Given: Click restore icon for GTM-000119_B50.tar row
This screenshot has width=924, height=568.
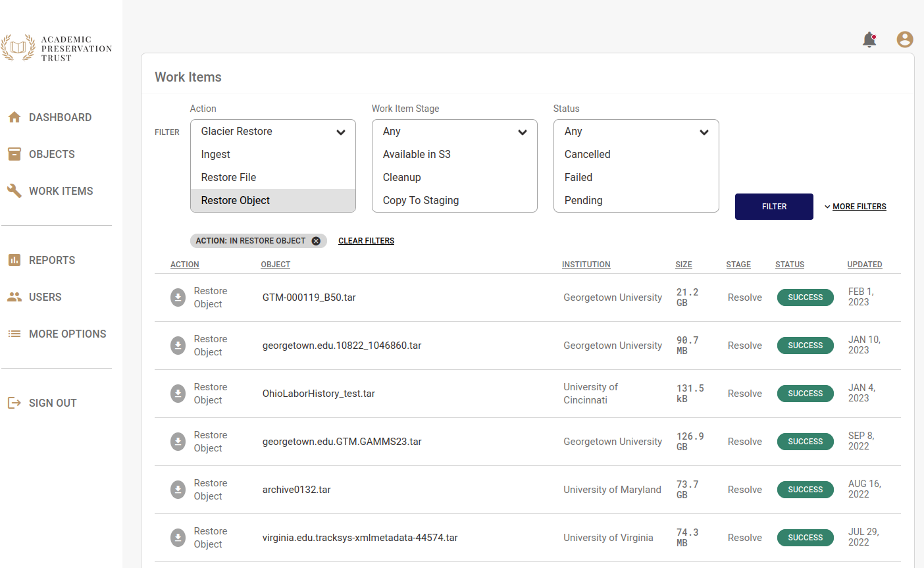Looking at the screenshot, I should coord(178,297).
